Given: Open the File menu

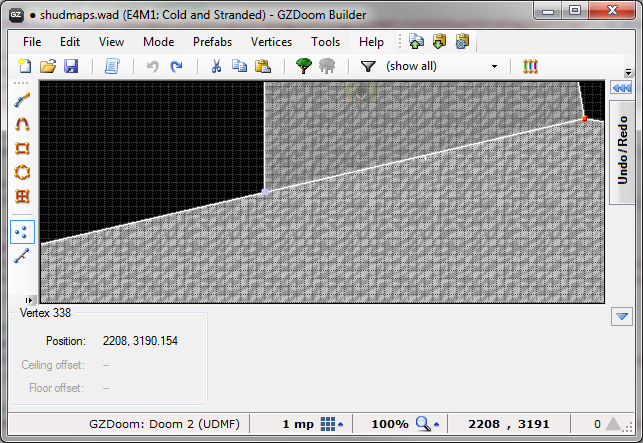Looking at the screenshot, I should click(32, 42).
